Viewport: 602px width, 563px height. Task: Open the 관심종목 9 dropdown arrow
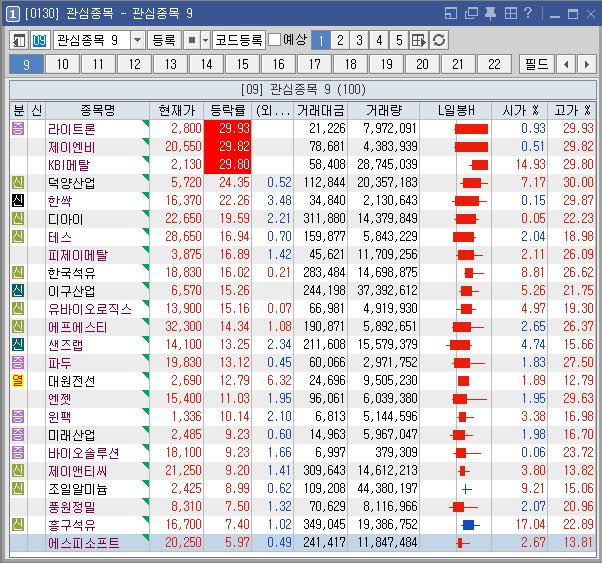coord(137,40)
